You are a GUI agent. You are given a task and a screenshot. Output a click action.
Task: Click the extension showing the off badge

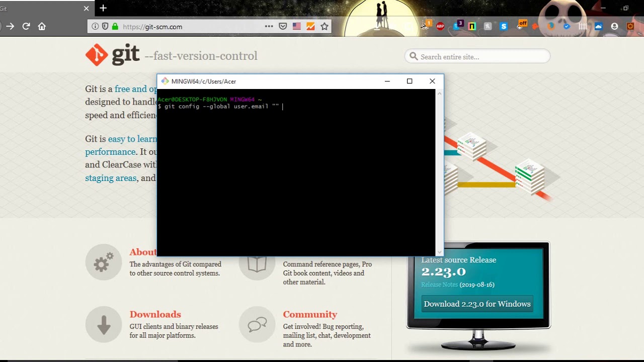click(x=521, y=26)
